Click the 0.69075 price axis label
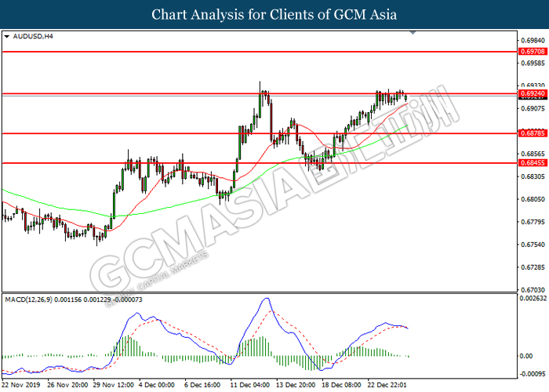This screenshot has width=549, height=392. point(533,109)
